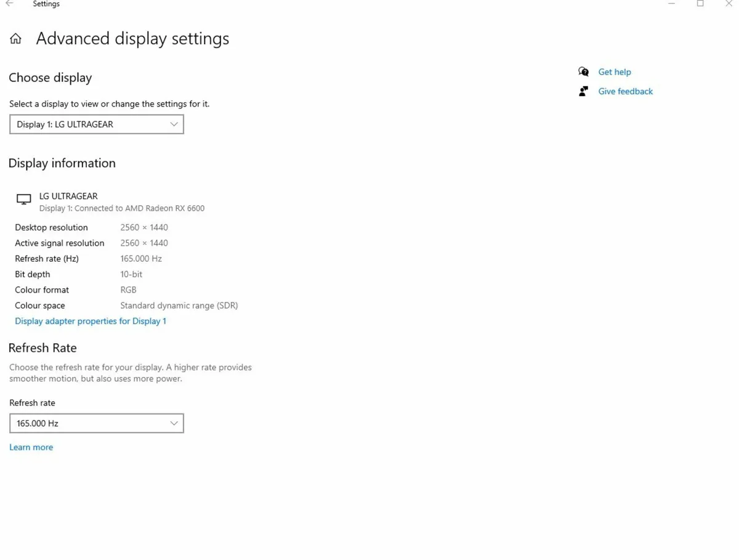Select the Advanced display settings heading

click(132, 38)
